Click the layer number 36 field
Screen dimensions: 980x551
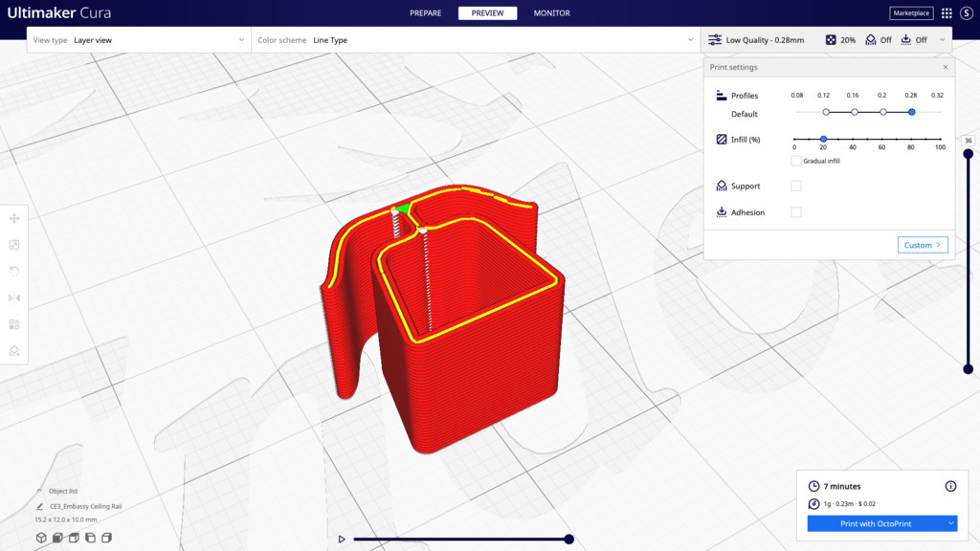969,141
